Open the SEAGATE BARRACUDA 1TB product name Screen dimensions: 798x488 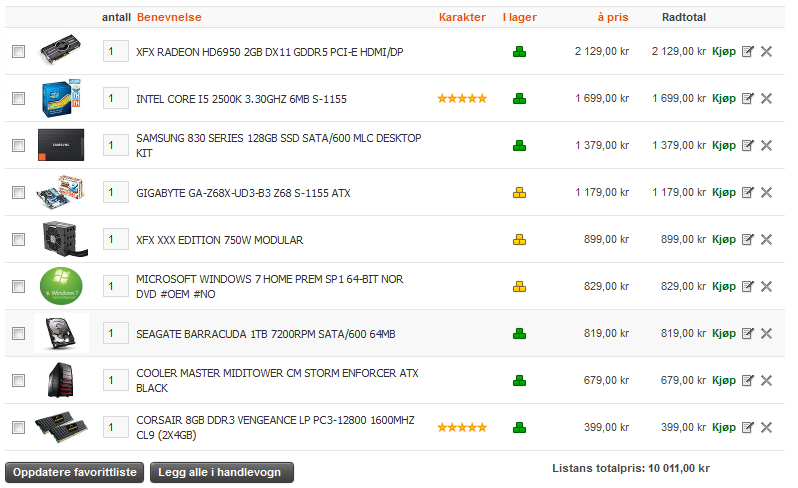coord(266,334)
